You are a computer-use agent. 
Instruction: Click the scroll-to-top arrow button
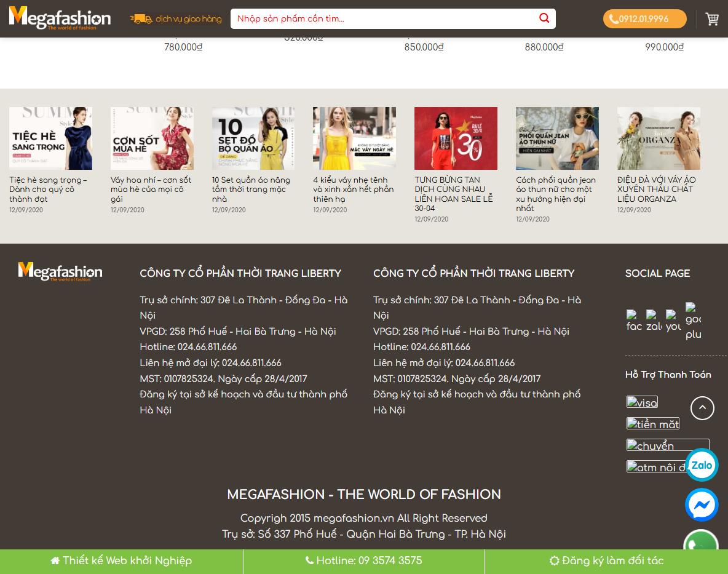pyautogui.click(x=702, y=408)
